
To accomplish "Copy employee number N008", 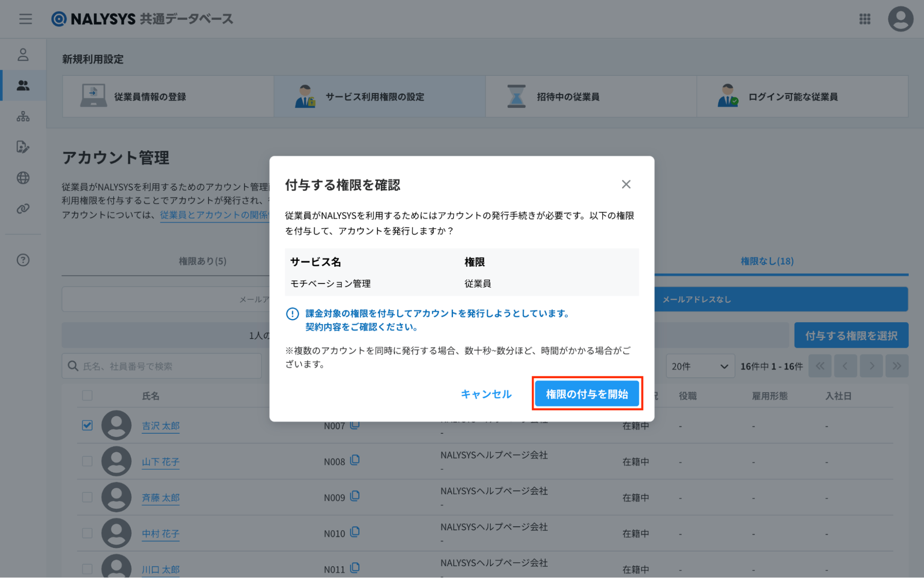I will click(355, 461).
